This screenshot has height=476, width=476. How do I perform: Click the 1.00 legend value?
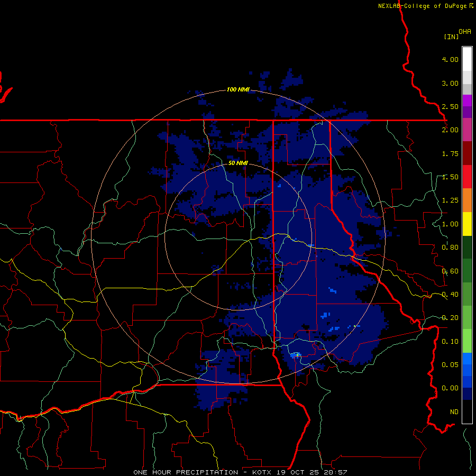(x=450, y=224)
